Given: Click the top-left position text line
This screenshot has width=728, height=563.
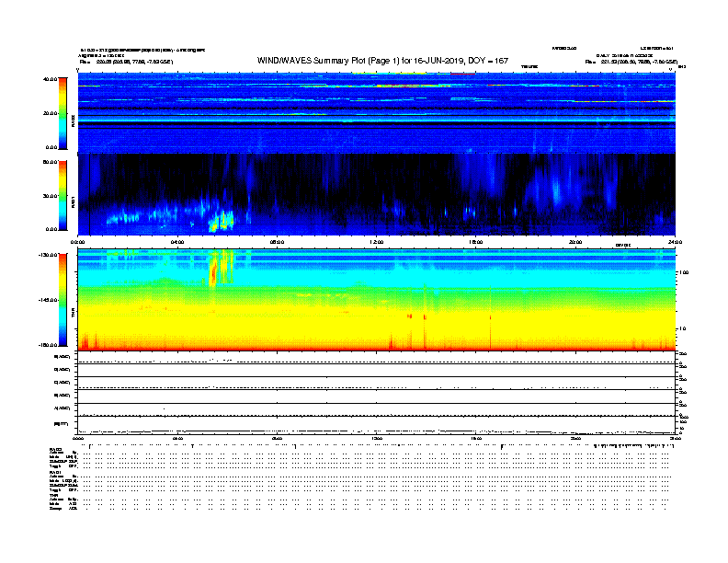Looking at the screenshot, I should (x=126, y=62).
